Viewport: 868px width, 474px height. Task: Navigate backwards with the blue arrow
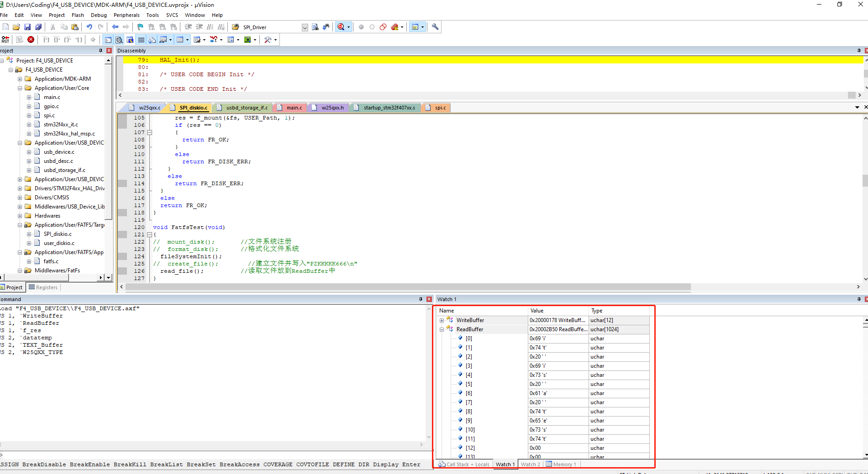coord(115,27)
